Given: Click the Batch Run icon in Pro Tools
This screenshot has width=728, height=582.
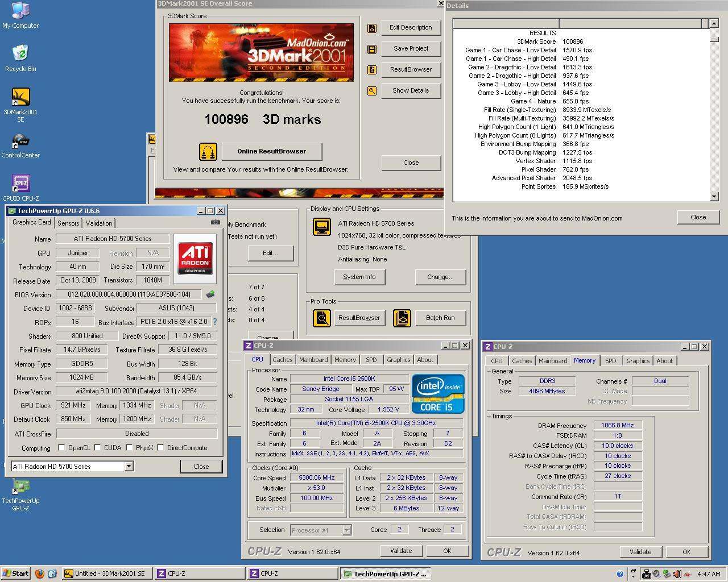Looking at the screenshot, I should (402, 318).
